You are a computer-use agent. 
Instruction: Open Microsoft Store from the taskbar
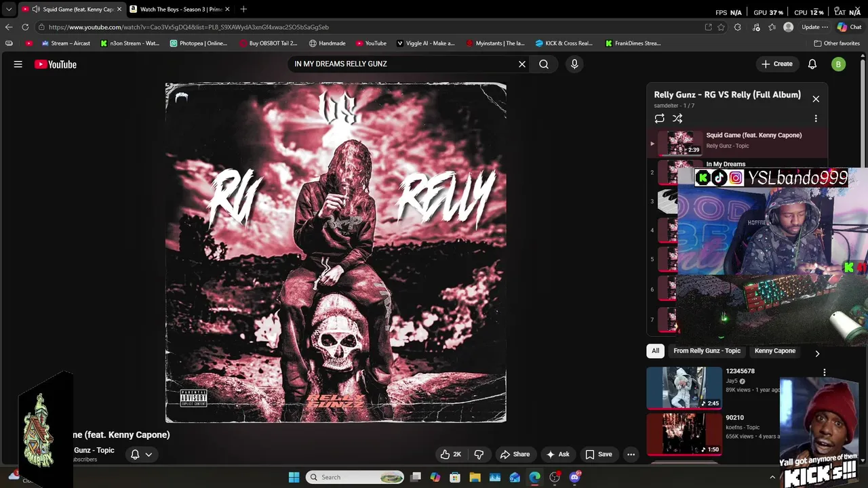455,477
